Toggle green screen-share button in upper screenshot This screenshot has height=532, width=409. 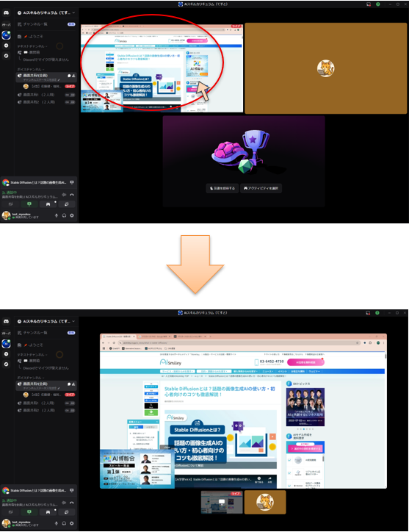29,204
